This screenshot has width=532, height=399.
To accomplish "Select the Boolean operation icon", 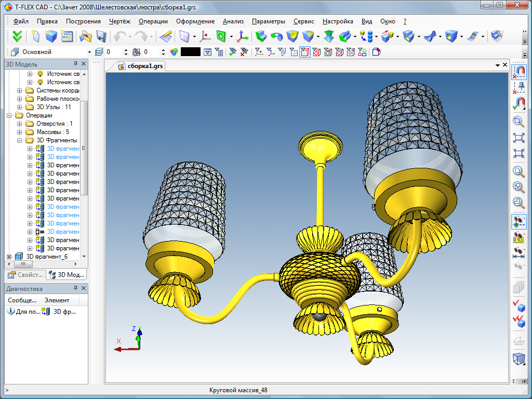I will [292, 36].
